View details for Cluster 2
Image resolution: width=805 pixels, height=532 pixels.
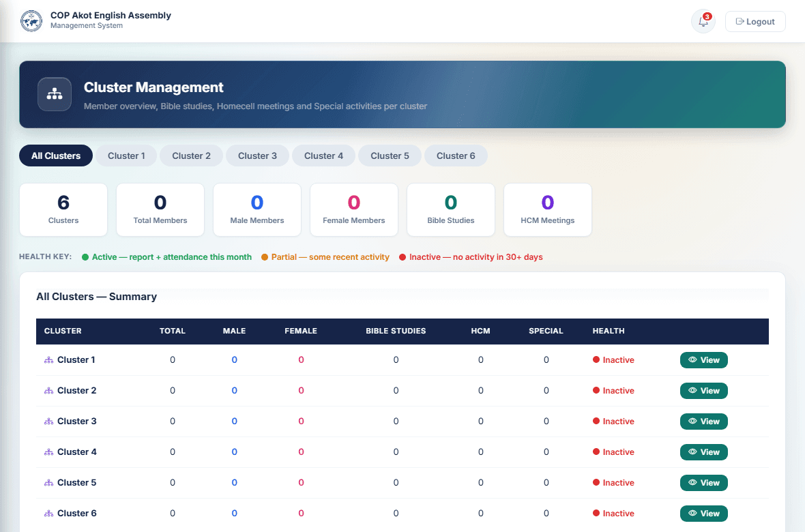pos(704,391)
